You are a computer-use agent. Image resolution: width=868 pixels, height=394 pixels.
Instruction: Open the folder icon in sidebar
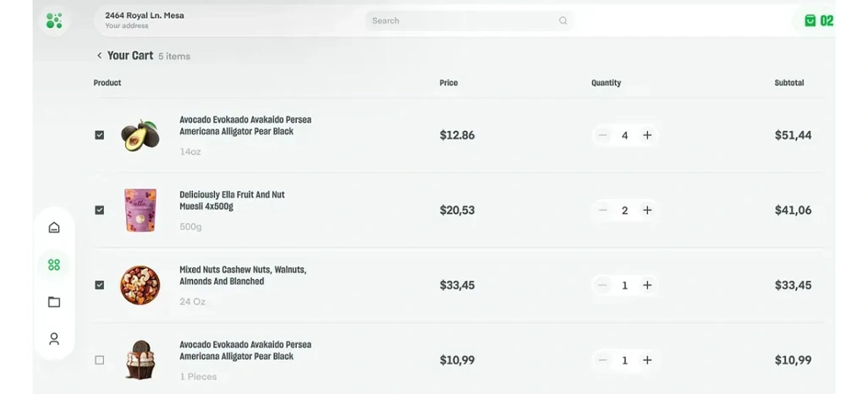tap(53, 302)
